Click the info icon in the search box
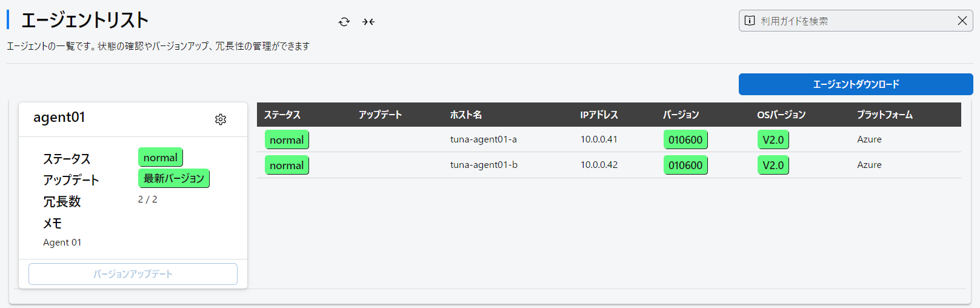 [750, 21]
